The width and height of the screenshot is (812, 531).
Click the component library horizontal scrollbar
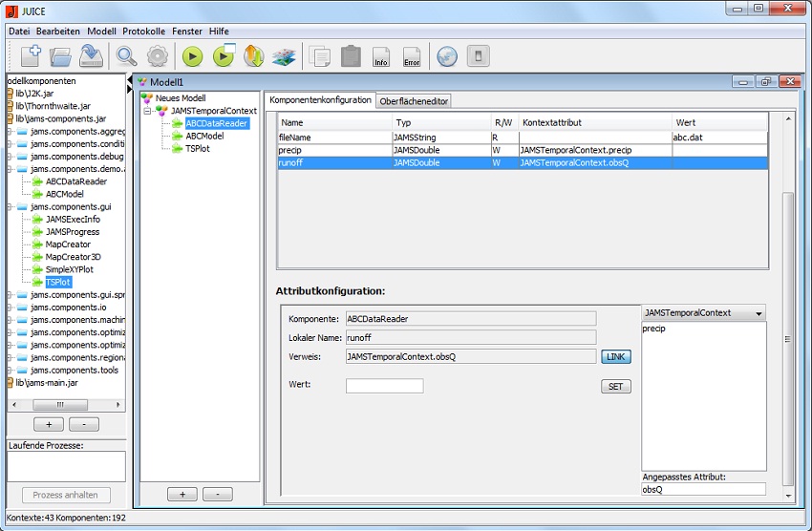tap(66, 404)
